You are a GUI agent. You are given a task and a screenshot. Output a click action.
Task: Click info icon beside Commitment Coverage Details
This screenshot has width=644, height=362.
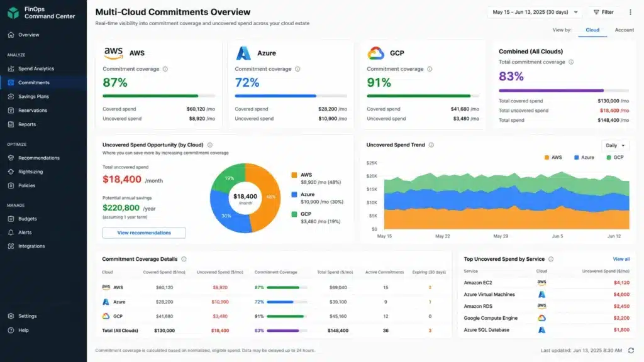pyautogui.click(x=184, y=259)
